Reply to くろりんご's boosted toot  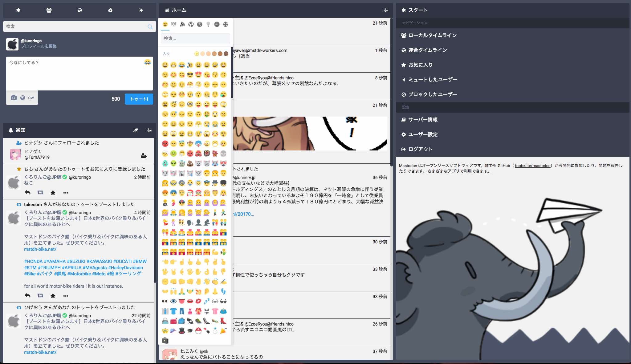28,296
